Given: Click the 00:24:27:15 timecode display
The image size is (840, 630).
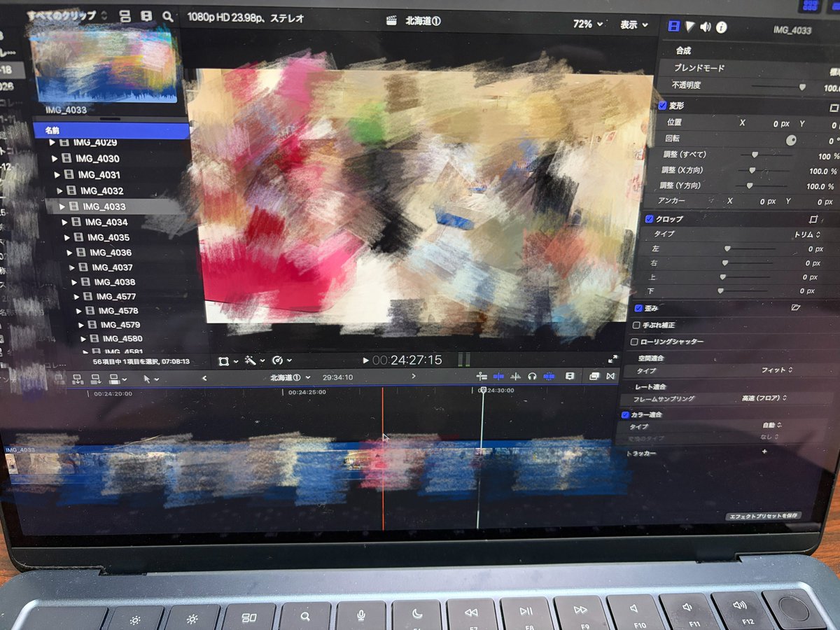Looking at the screenshot, I should point(407,360).
